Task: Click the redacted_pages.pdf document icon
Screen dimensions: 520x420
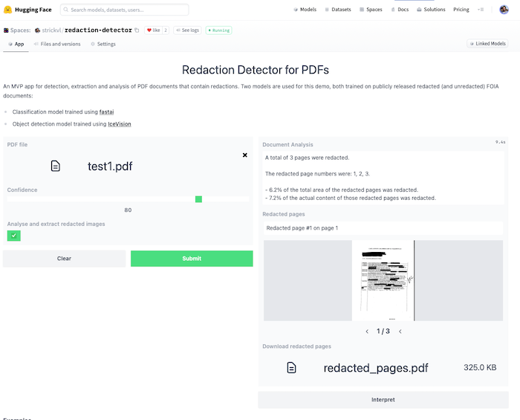Action: 292,367
